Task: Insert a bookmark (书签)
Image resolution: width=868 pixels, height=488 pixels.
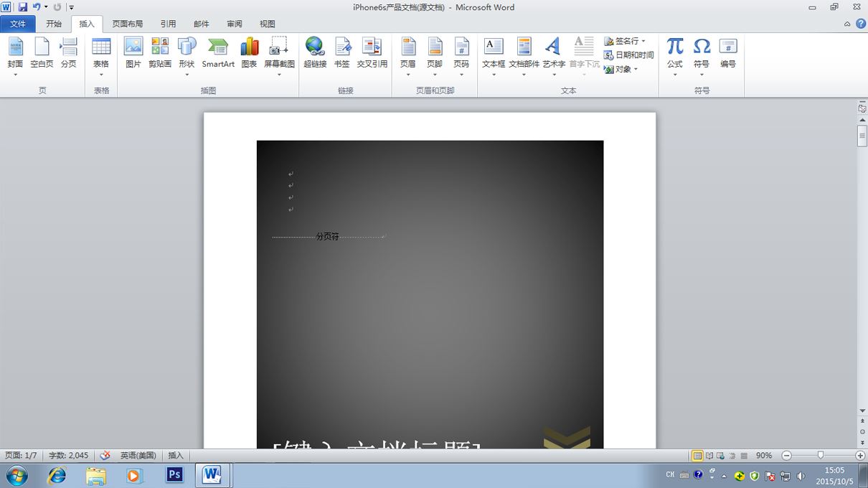Action: click(x=342, y=54)
